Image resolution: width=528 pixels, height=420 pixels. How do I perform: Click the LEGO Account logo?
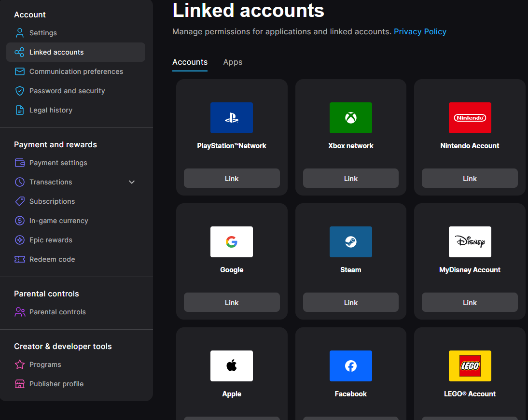pos(470,366)
